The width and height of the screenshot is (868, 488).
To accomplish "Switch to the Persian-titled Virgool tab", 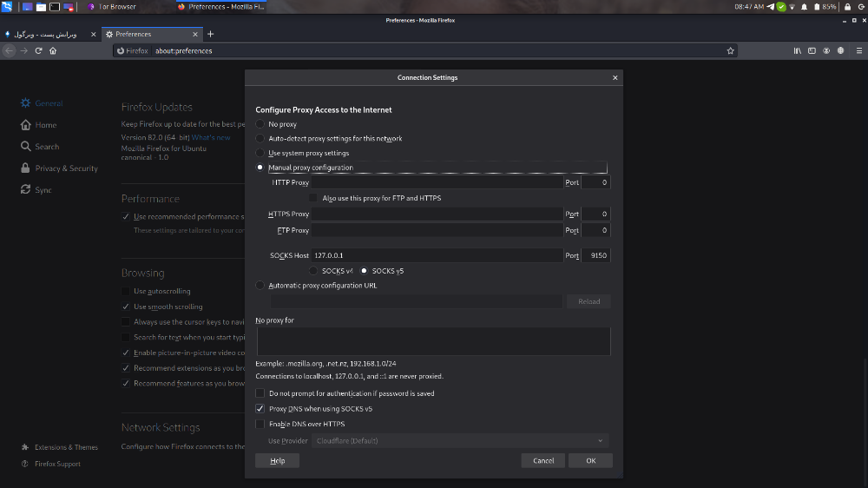I will [x=51, y=34].
